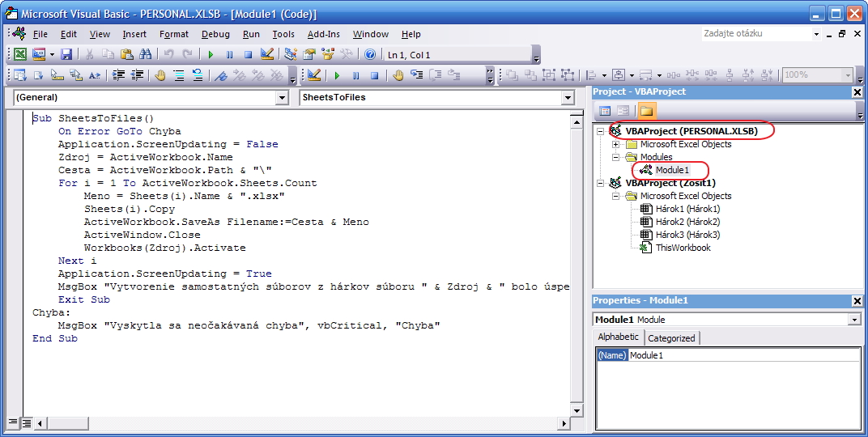
Task: Open the Properties Window toolbar icon
Action: click(x=309, y=54)
